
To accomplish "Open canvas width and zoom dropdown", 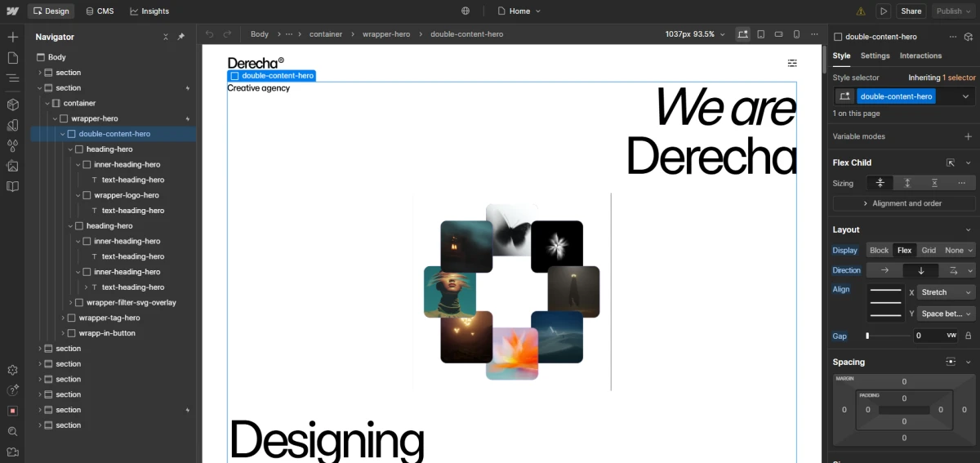I will [695, 34].
